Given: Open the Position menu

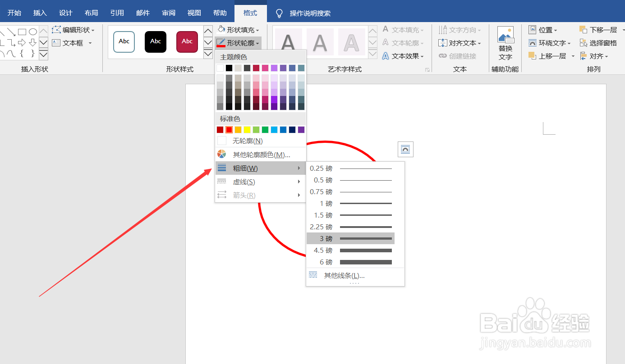Looking at the screenshot, I should coord(543,30).
